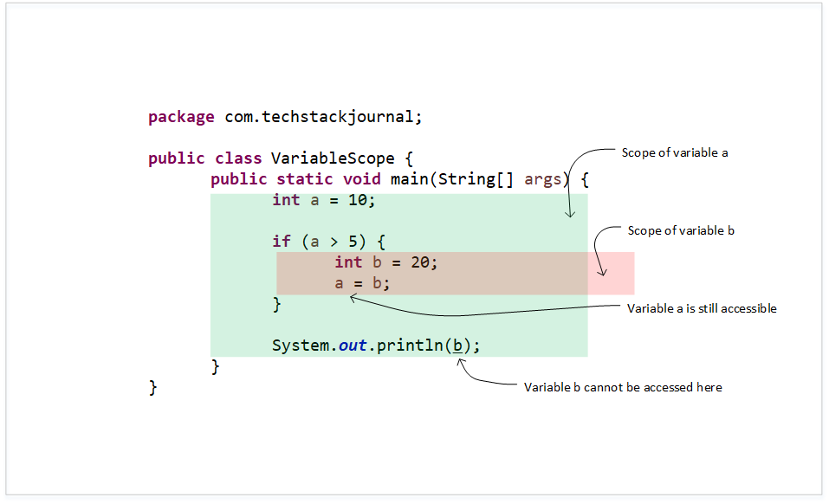
Task: Click the arrowhead pointing into the pink area
Action: click(x=602, y=272)
